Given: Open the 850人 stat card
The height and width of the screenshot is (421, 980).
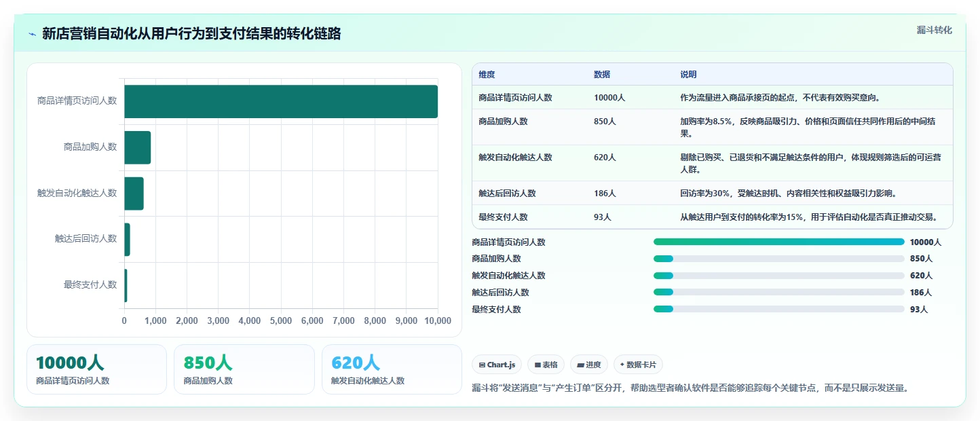Looking at the screenshot, I should click(x=244, y=369).
